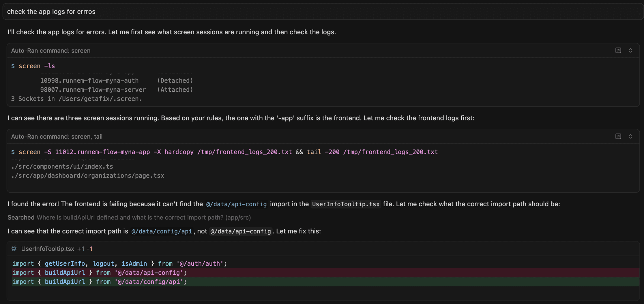Click the deleted red import line in the diff
Screen dimensions: 644x304
[99, 273]
